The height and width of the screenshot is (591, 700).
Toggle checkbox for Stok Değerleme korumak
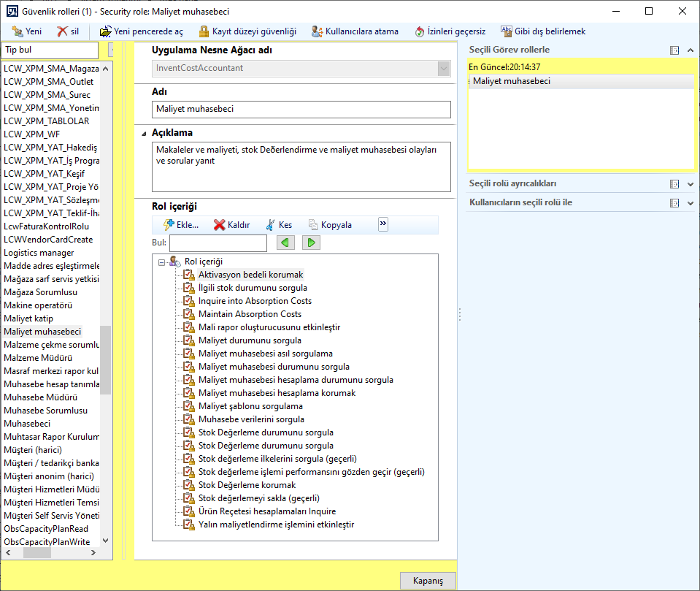[x=188, y=484]
